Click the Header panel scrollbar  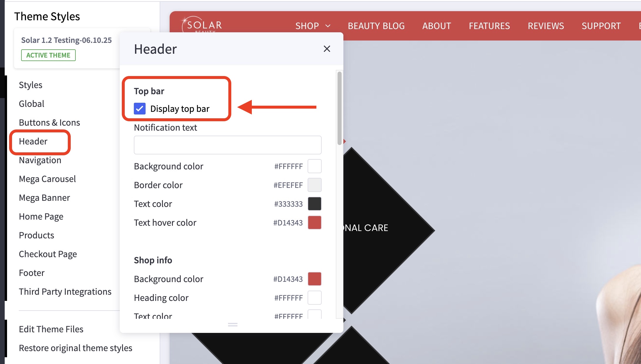tap(340, 108)
